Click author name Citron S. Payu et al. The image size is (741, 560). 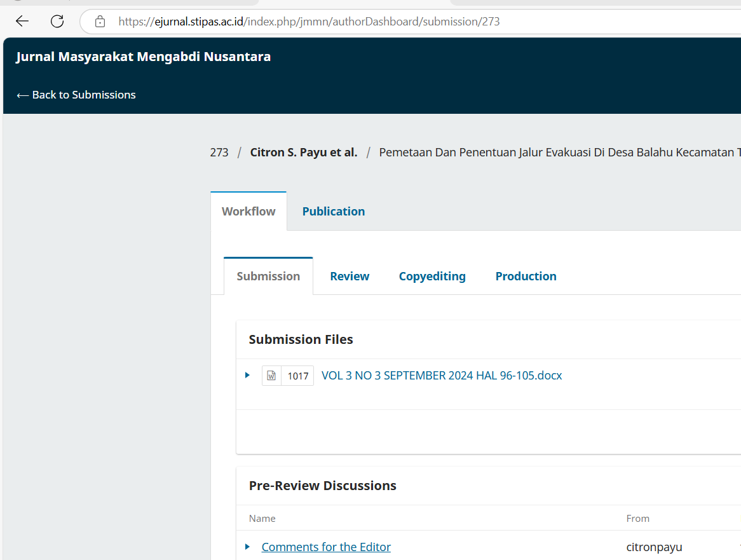click(304, 153)
